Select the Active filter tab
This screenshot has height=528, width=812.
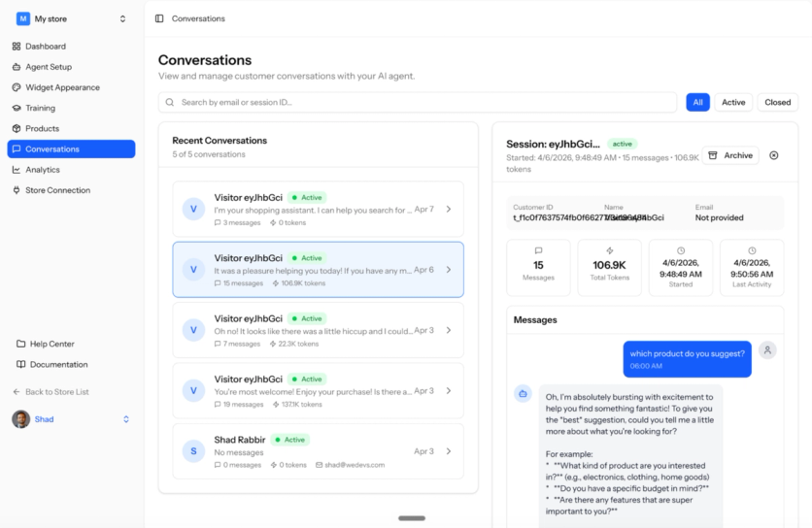[x=733, y=103]
